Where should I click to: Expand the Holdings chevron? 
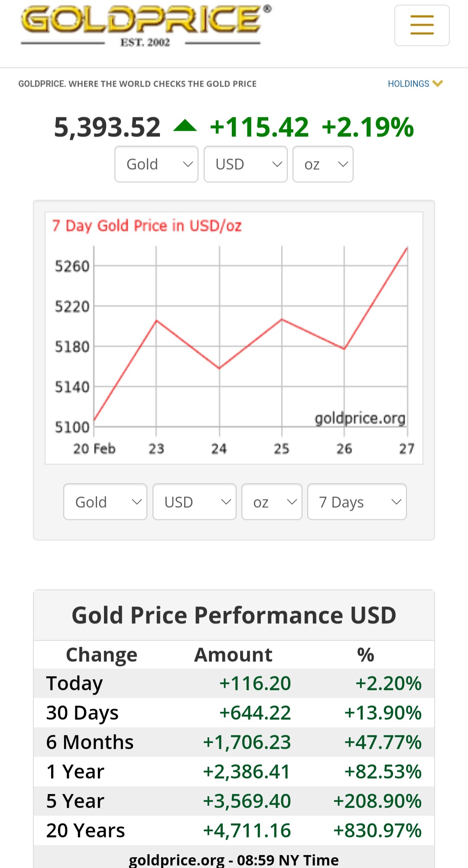tap(438, 84)
